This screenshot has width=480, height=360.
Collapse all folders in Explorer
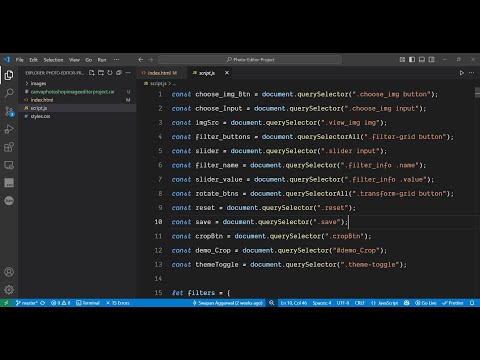coord(119,73)
